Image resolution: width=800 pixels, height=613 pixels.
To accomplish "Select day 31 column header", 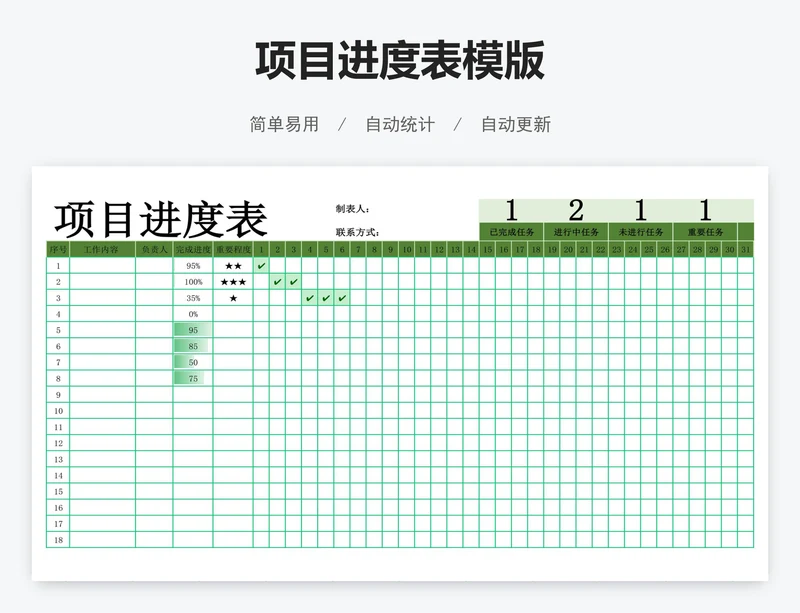I will click(x=746, y=250).
